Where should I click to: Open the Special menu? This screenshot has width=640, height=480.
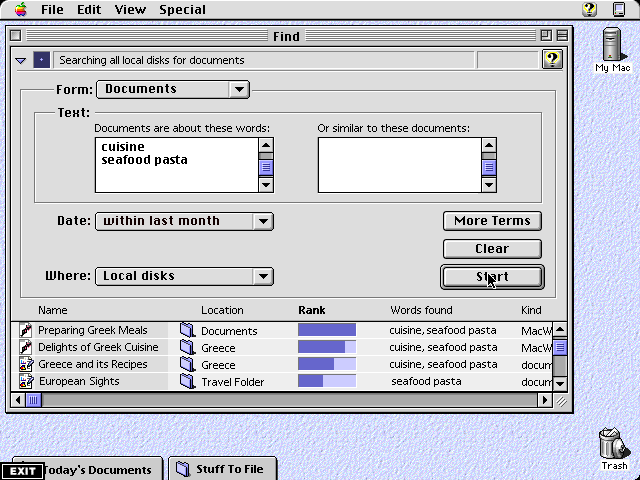[x=182, y=10]
